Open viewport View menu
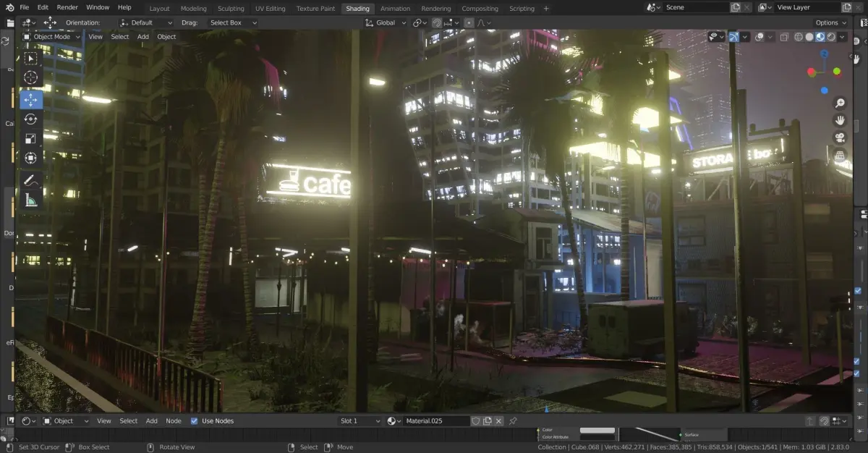Screen dimensions: 868x453 click(x=95, y=37)
